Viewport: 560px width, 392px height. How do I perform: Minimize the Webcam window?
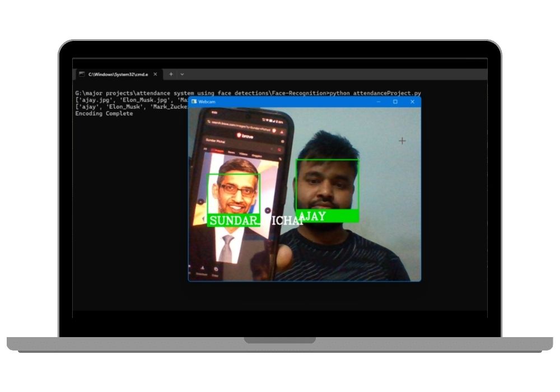coord(379,102)
